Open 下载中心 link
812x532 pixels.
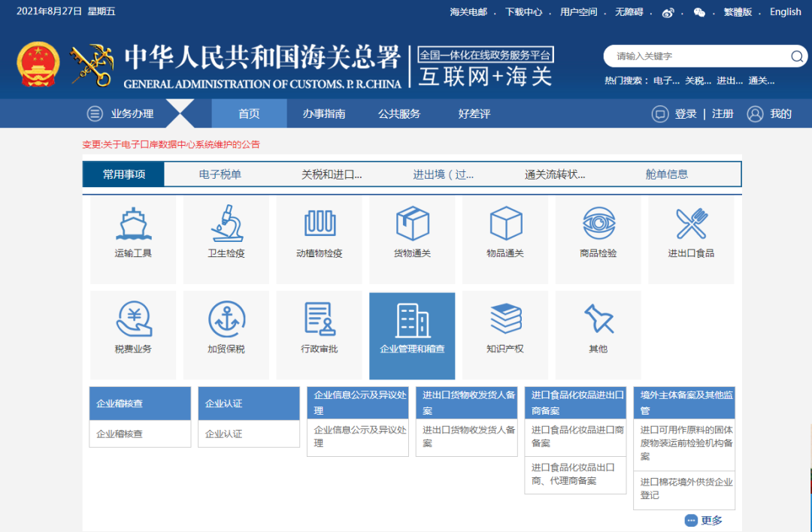pyautogui.click(x=523, y=12)
